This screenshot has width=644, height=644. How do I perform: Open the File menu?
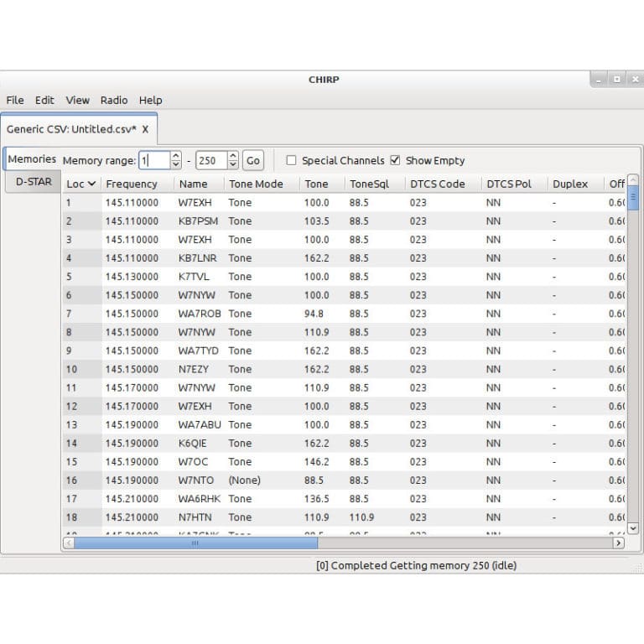point(15,100)
